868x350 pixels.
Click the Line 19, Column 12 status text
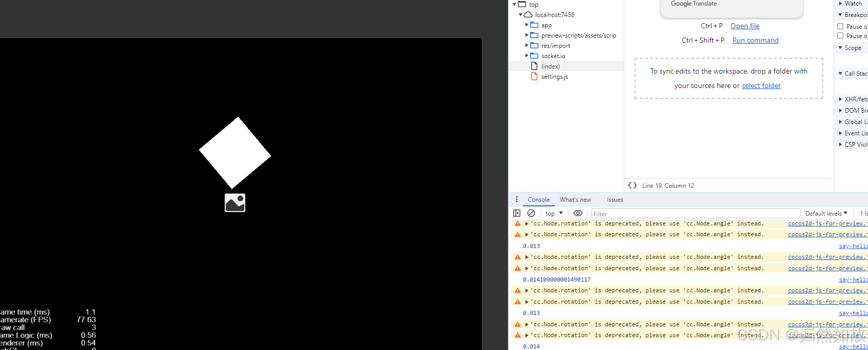(668, 185)
